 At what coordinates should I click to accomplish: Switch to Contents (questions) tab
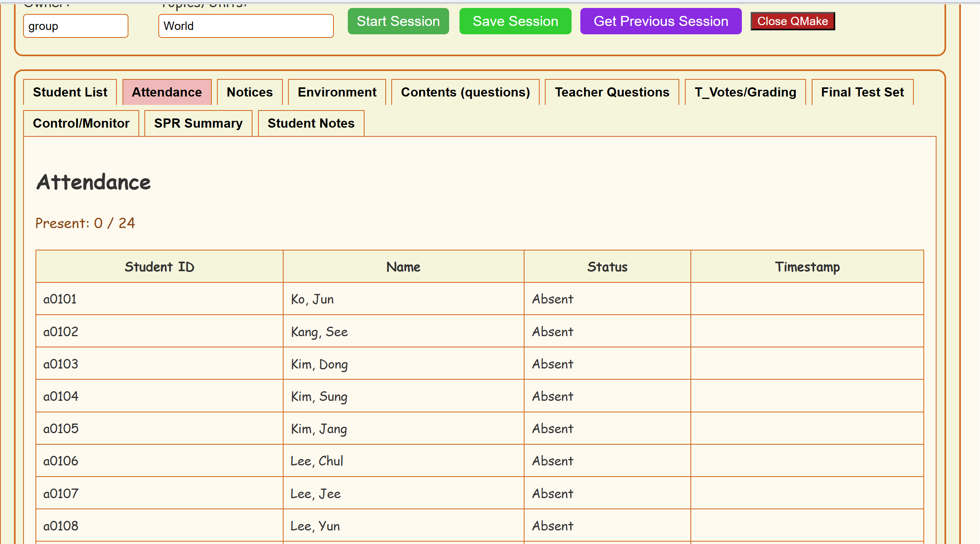coord(465,92)
